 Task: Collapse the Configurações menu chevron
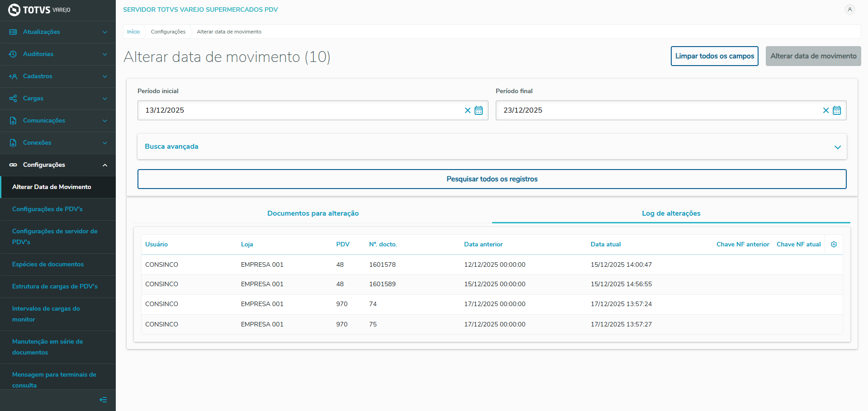point(104,165)
